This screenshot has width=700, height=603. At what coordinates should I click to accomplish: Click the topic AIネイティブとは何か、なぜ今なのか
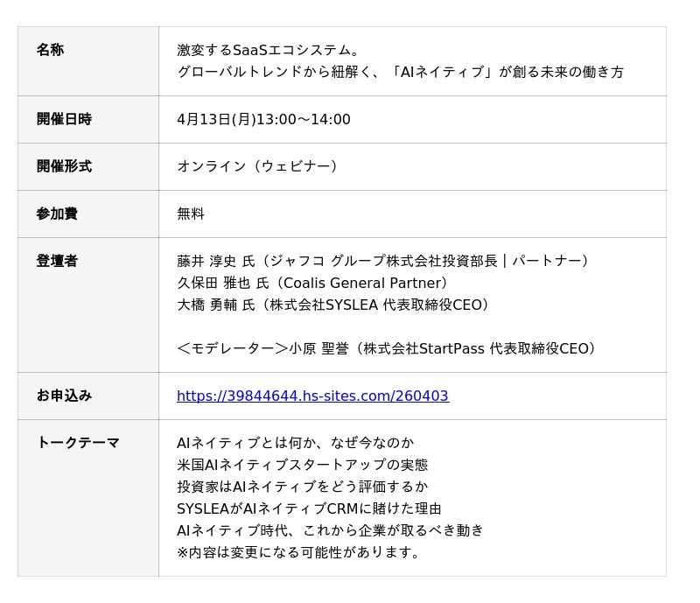point(295,443)
